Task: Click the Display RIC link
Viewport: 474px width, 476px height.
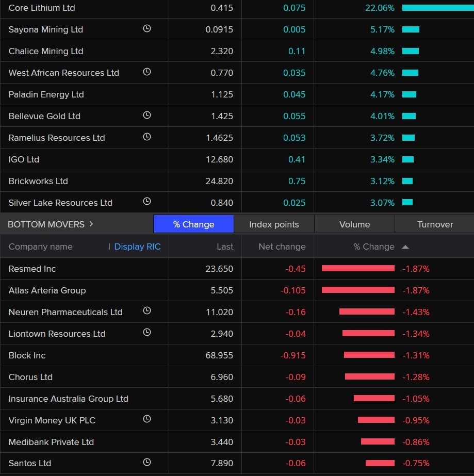Action: pos(137,247)
